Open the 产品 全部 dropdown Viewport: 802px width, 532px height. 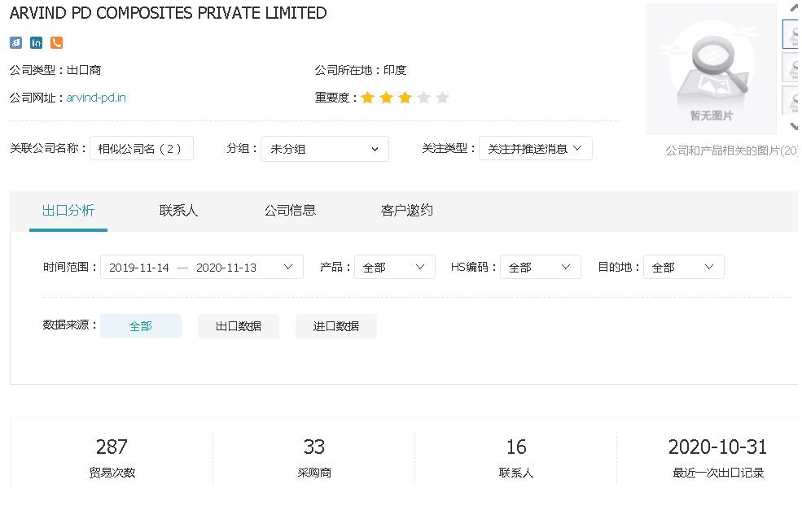[395, 268]
